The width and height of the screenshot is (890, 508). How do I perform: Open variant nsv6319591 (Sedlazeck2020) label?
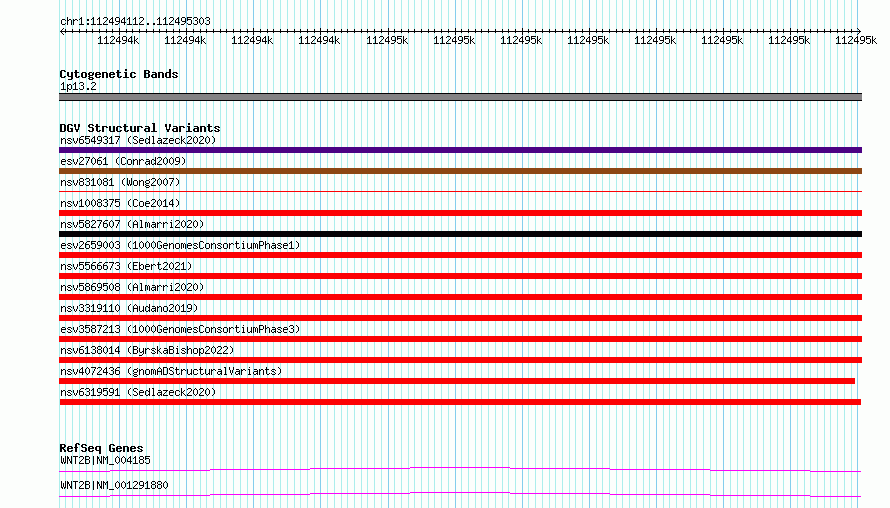click(x=138, y=392)
